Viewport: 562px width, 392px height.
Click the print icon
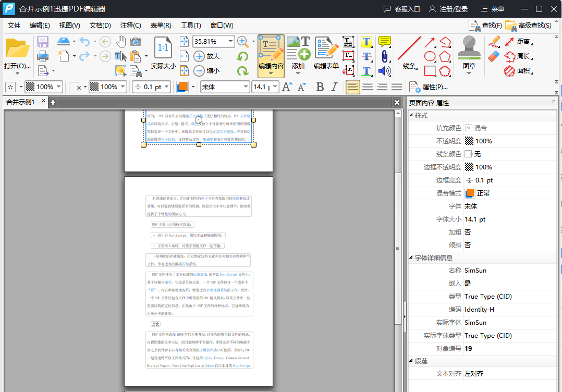43,56
